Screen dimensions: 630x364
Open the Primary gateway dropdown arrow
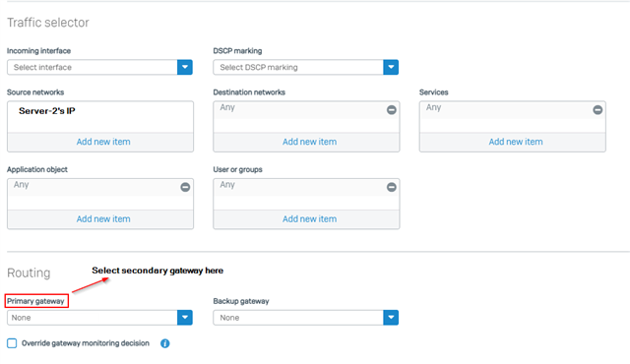coord(185,318)
